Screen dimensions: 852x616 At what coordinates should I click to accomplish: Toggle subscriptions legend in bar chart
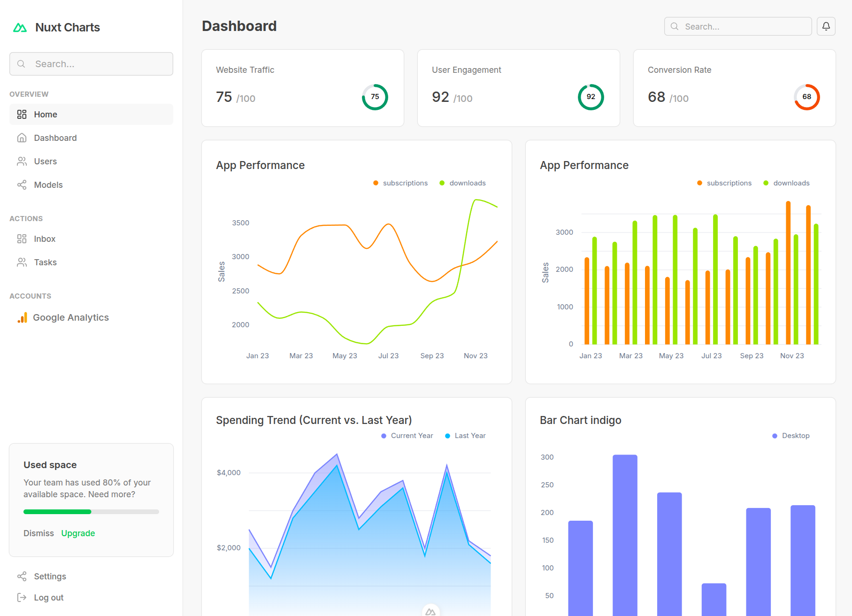click(x=724, y=183)
